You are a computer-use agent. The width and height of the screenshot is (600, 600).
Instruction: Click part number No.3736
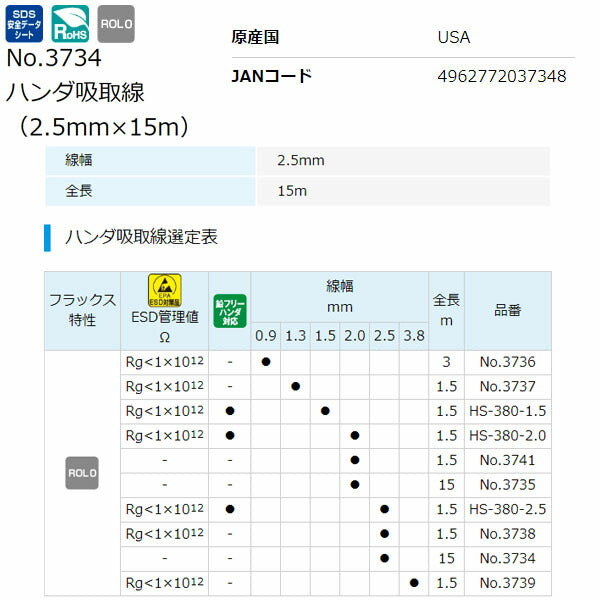tap(507, 362)
